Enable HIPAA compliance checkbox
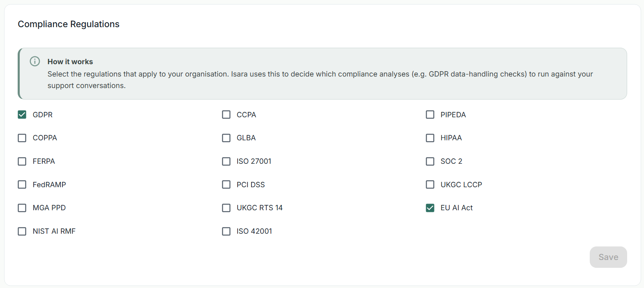Viewport: 644px width, 288px height. [x=430, y=138]
